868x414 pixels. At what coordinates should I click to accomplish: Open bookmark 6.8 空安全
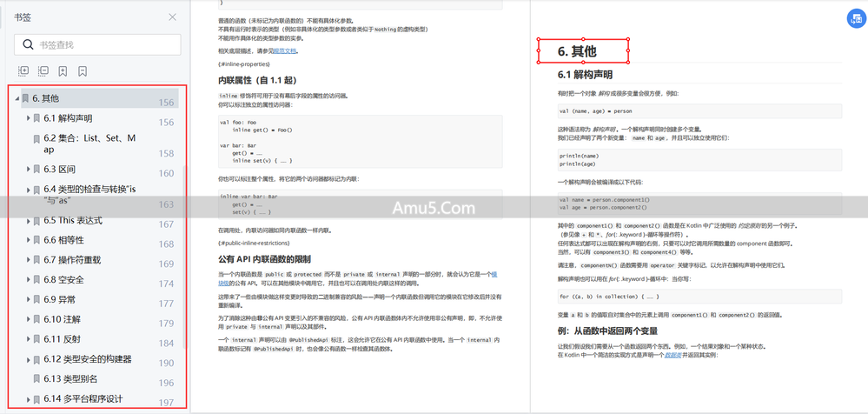[x=63, y=280]
